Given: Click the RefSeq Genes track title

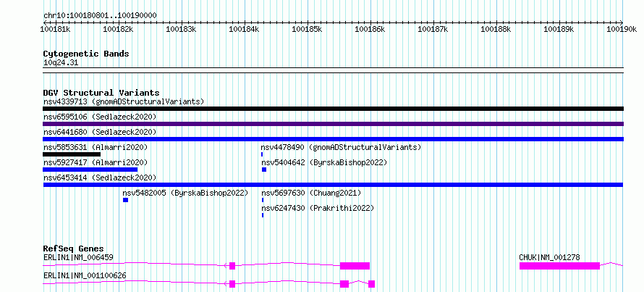Looking at the screenshot, I should (74, 249).
